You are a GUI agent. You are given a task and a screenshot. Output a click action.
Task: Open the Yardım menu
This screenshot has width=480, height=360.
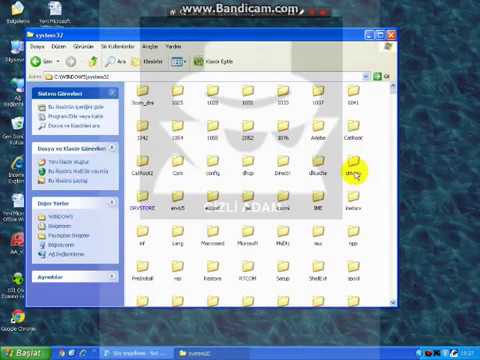173,46
